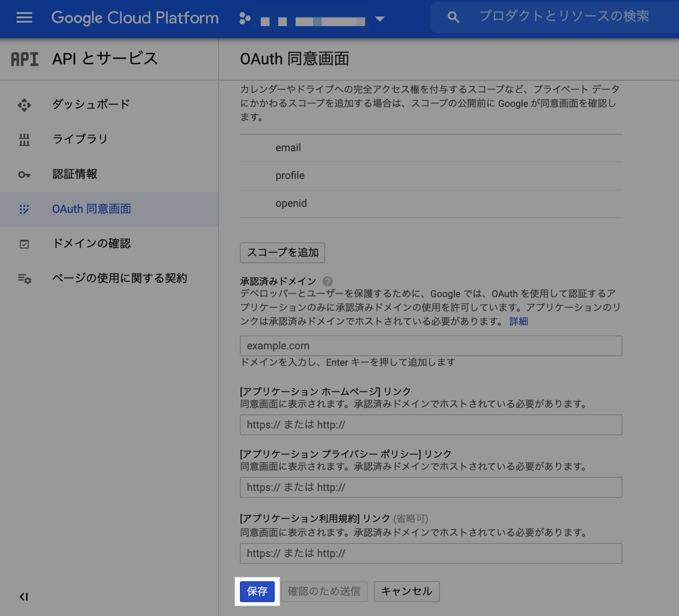Click the project hexagon icon in header
The width and height of the screenshot is (679, 616).
click(x=245, y=18)
